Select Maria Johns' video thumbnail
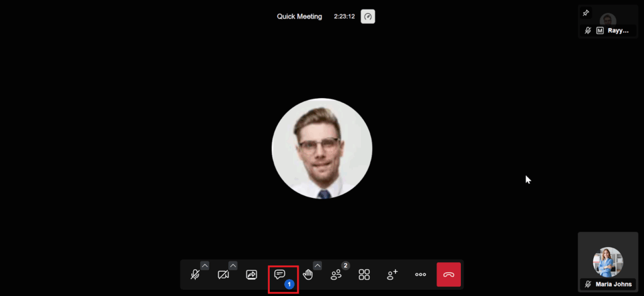Viewport: 644px width, 296px height. click(608, 262)
